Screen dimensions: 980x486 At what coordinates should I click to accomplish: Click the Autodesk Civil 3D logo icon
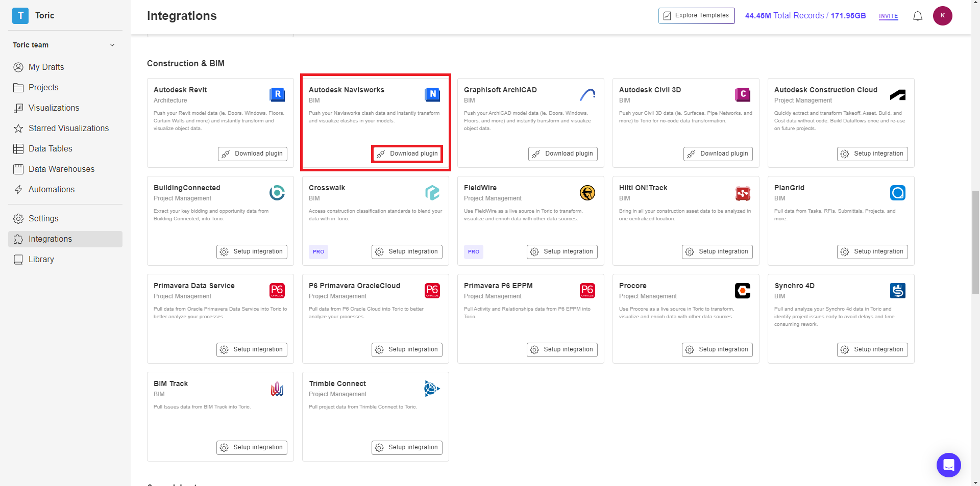click(x=743, y=94)
